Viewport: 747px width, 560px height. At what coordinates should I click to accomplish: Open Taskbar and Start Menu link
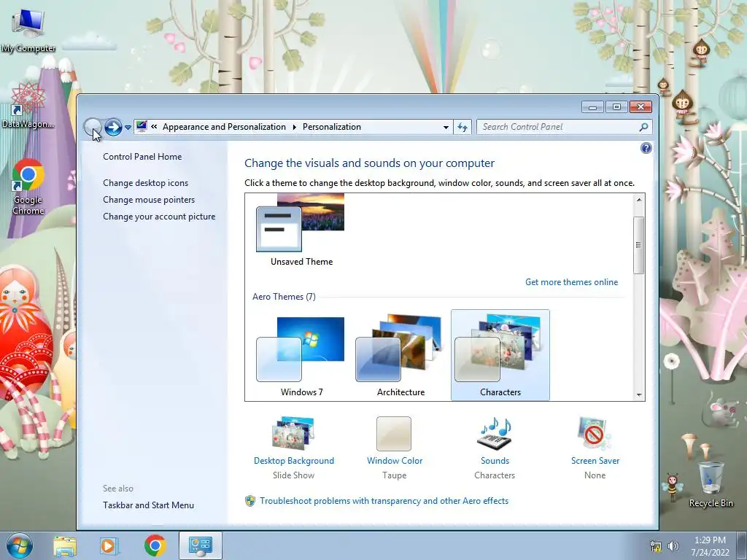[x=148, y=505]
